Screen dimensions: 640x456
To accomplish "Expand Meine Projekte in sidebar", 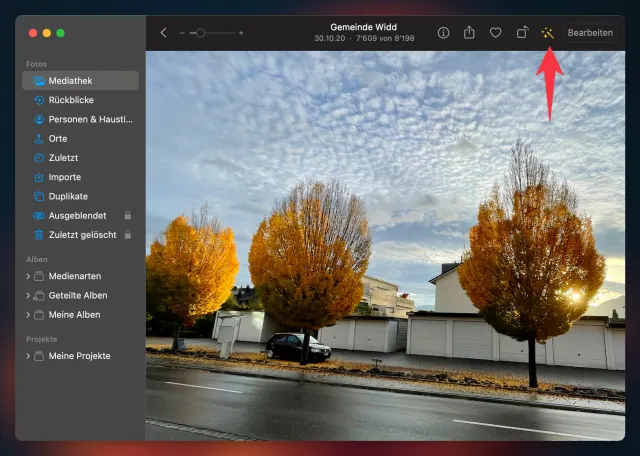I will tap(28, 356).
